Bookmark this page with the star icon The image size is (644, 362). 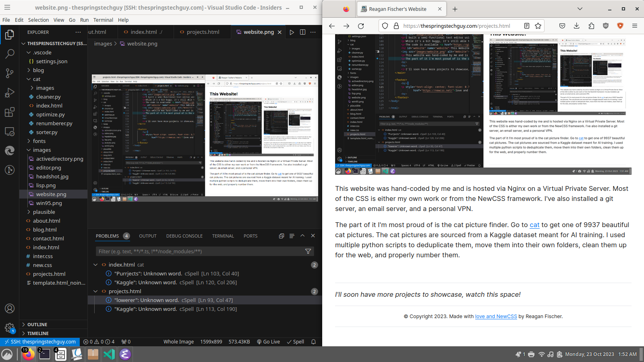[538, 26]
